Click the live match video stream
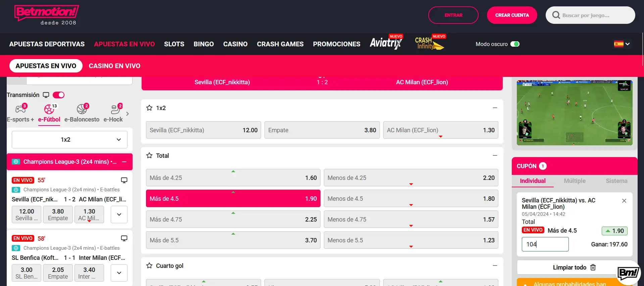644x286 pixels. pyautogui.click(x=575, y=113)
